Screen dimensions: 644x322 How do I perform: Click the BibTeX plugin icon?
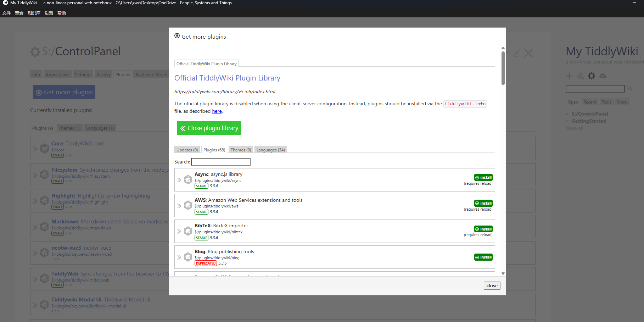(x=188, y=231)
